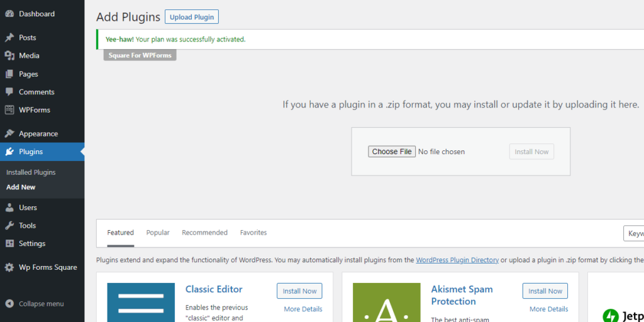
Task: Click the disabled upload Install Now button
Action: tap(531, 152)
